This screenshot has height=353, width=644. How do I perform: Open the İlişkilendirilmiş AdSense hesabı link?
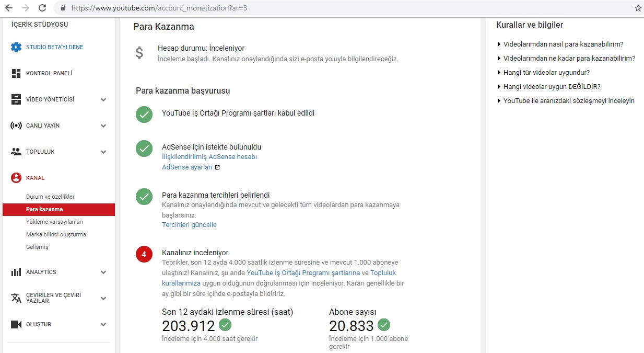(209, 157)
